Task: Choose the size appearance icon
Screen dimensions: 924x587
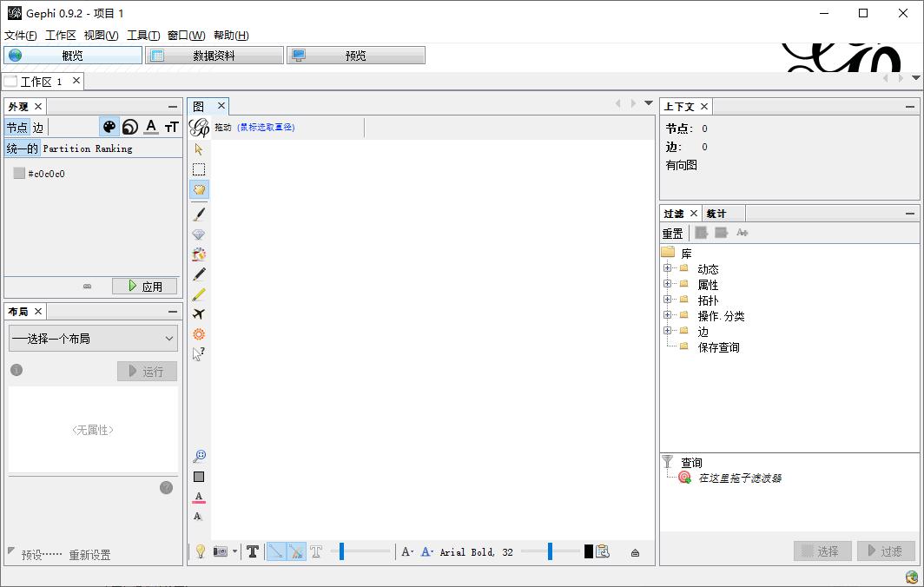Action: (130, 127)
